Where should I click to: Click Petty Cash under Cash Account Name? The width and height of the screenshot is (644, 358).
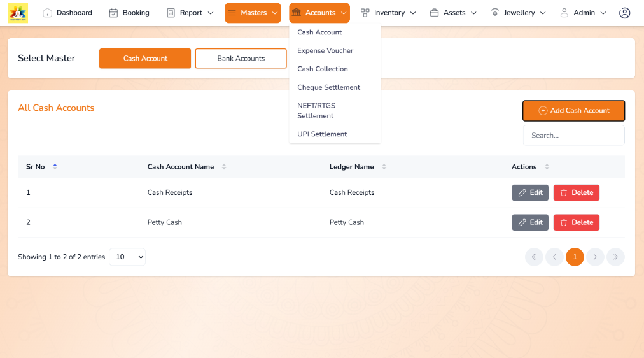pyautogui.click(x=164, y=222)
